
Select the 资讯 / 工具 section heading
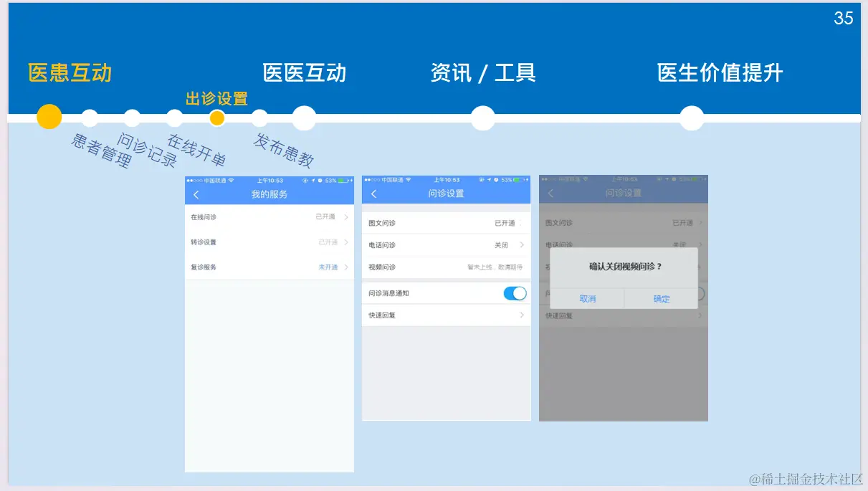(483, 72)
